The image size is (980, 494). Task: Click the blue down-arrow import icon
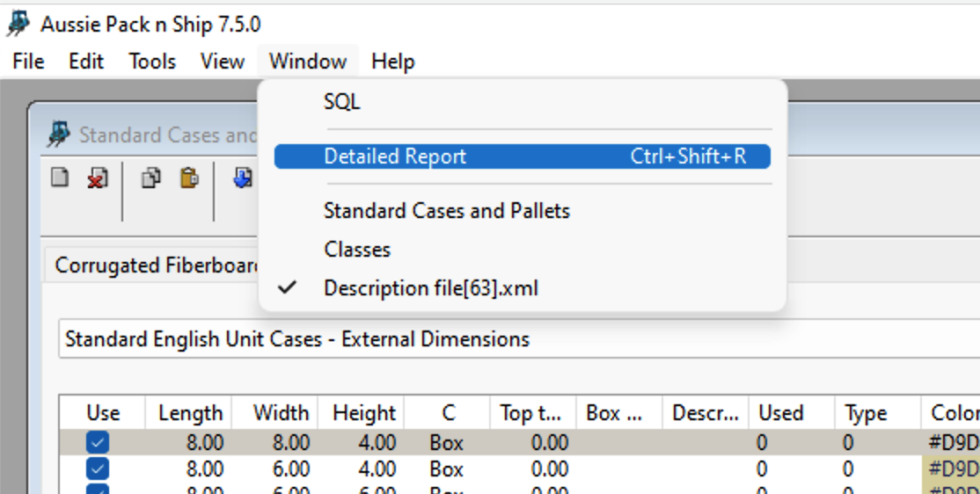[243, 178]
